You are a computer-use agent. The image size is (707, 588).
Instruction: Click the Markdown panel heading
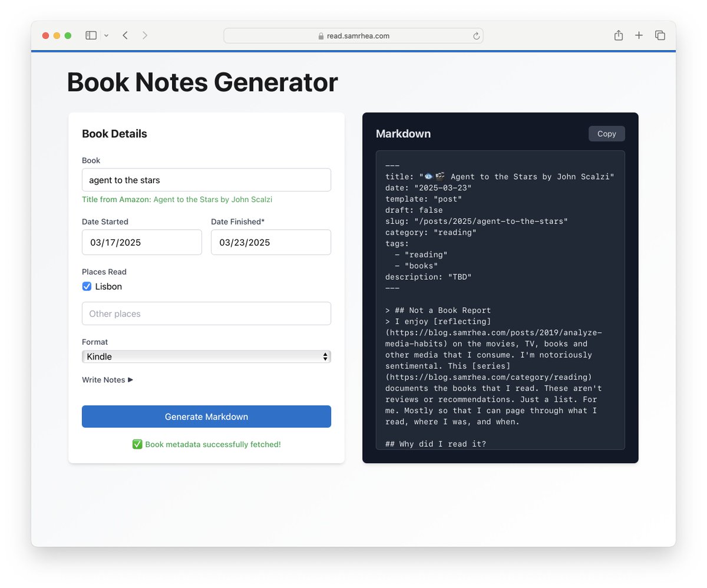click(x=403, y=134)
